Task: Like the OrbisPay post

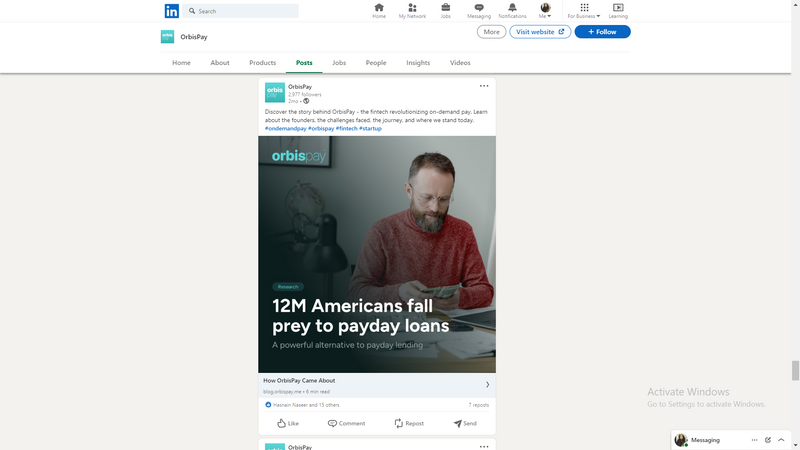Action: [288, 423]
